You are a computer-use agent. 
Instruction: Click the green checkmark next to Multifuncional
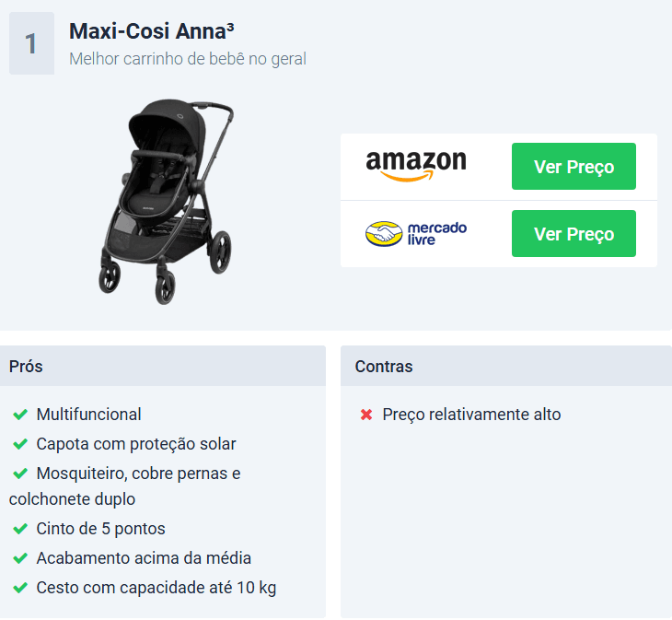(20, 415)
